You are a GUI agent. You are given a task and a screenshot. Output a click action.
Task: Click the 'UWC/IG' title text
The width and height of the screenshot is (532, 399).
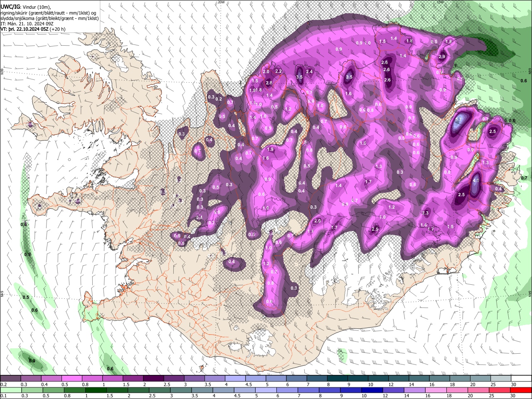click(x=10, y=7)
